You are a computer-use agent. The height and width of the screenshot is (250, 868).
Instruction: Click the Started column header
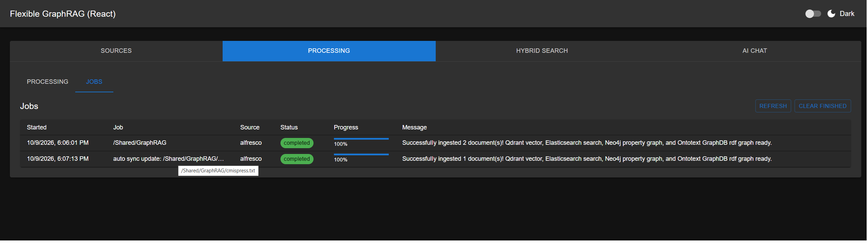(37, 127)
